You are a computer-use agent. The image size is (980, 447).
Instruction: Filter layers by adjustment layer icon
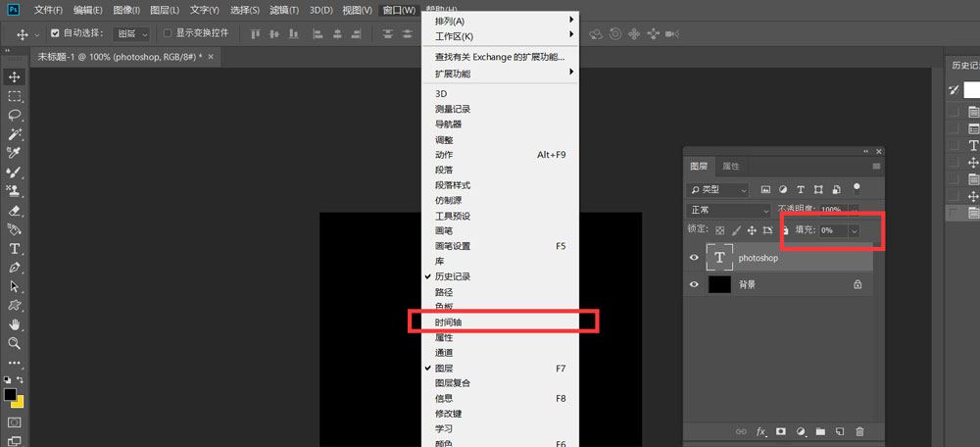[x=782, y=189]
